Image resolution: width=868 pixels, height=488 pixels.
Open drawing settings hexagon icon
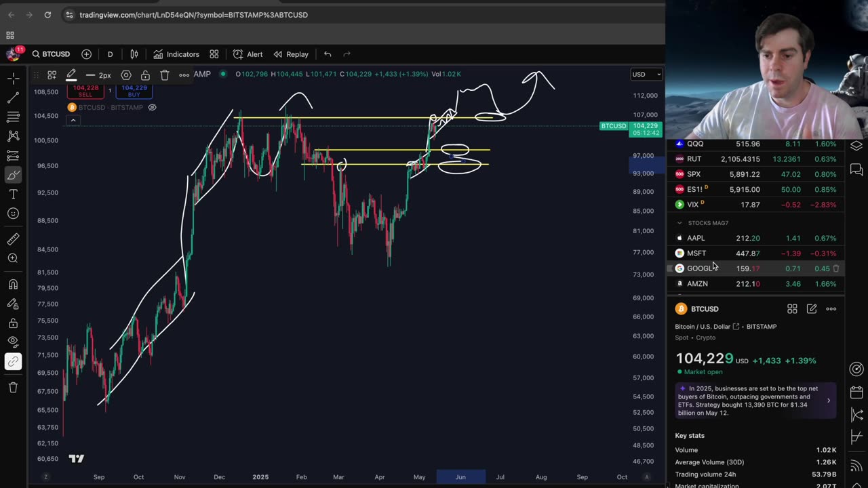pyautogui.click(x=126, y=75)
